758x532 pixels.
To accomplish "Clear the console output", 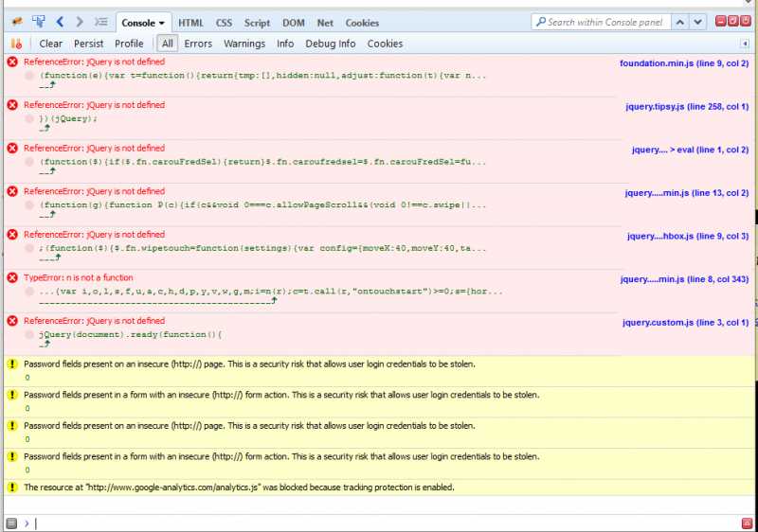I will [51, 44].
